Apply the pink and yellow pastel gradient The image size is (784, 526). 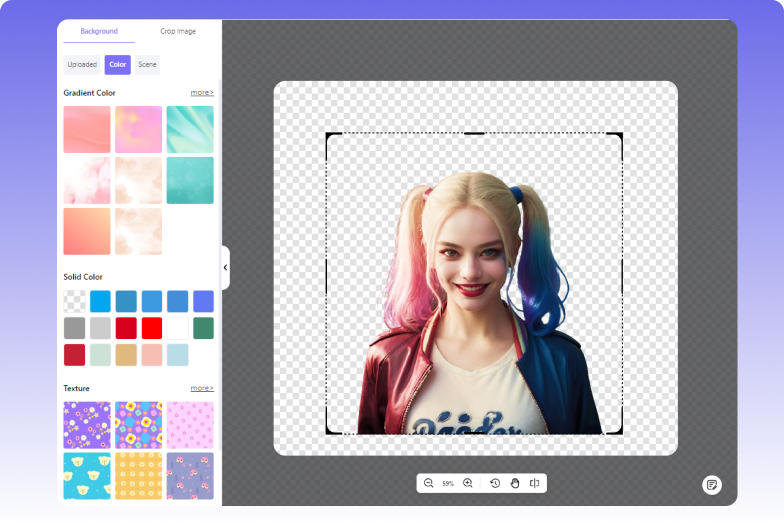138,129
